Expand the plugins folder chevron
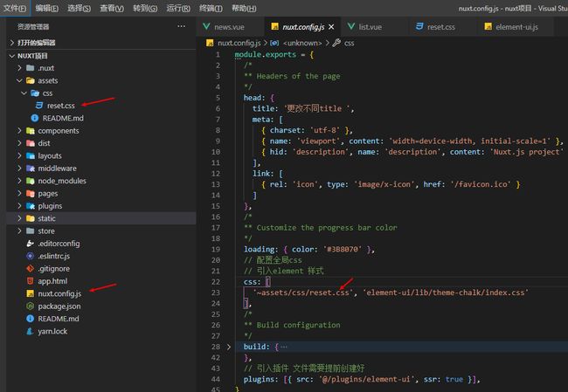Viewport: 568px width, 392px height. click(19, 205)
